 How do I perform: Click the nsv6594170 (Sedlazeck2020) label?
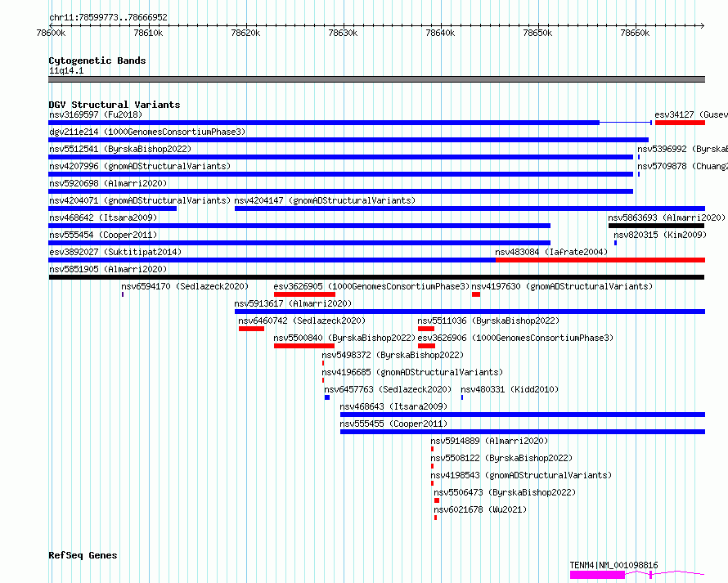pyautogui.click(x=185, y=286)
